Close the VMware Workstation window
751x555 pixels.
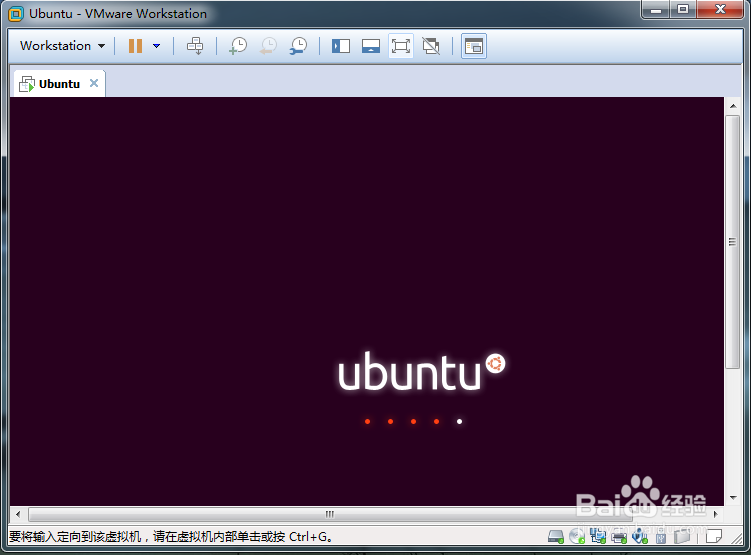[720, 10]
